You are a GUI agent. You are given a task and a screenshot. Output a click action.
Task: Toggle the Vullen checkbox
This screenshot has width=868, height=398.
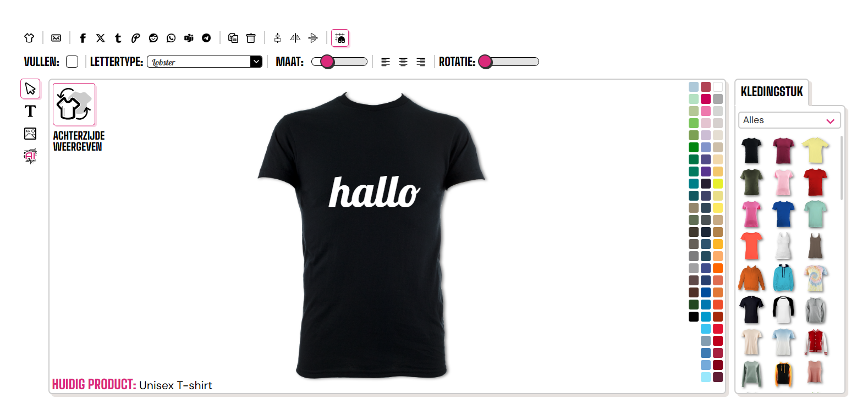tap(72, 62)
